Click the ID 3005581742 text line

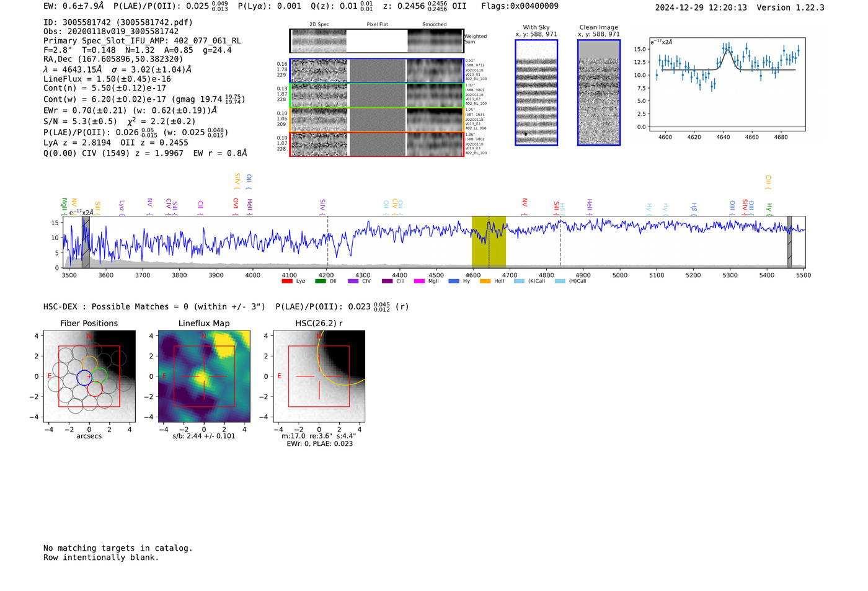coord(118,22)
